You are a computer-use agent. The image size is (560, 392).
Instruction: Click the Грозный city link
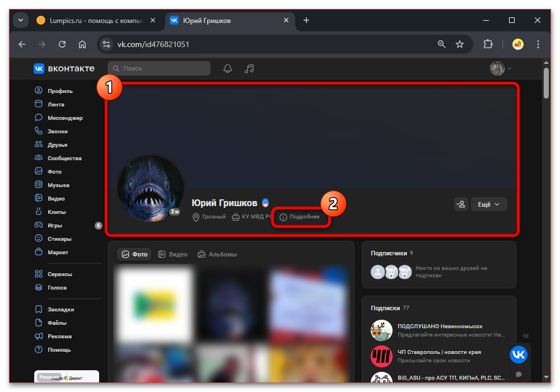pyautogui.click(x=209, y=217)
